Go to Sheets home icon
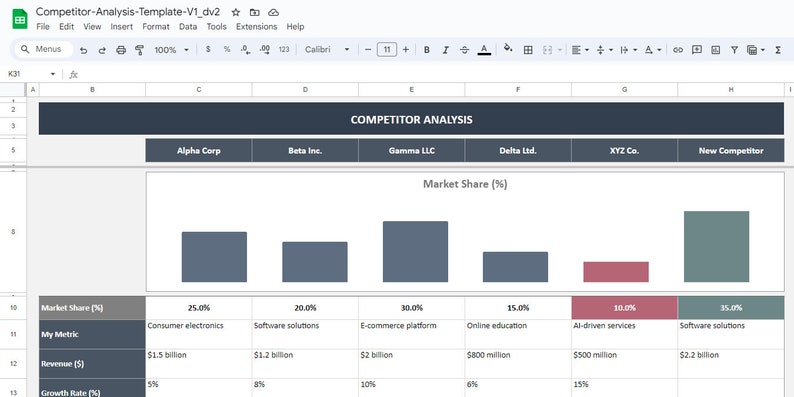Screen dimensions: 794x397 tap(20, 19)
